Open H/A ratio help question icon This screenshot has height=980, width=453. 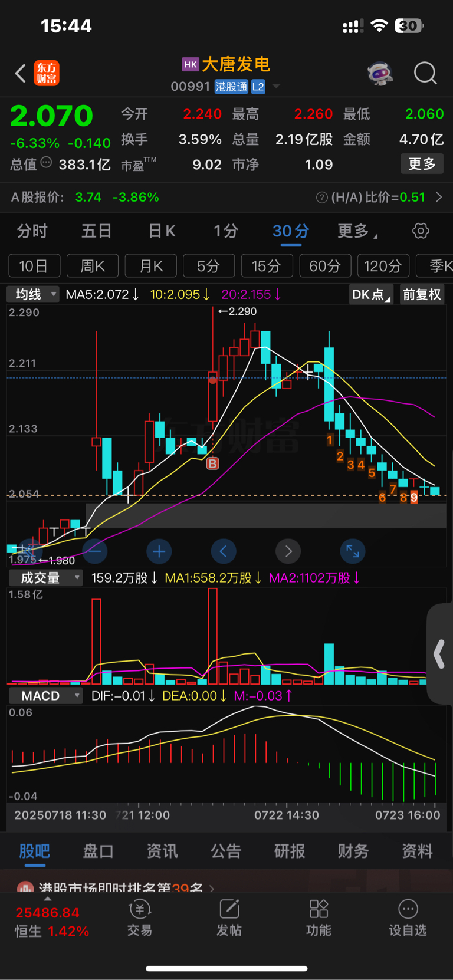[322, 198]
